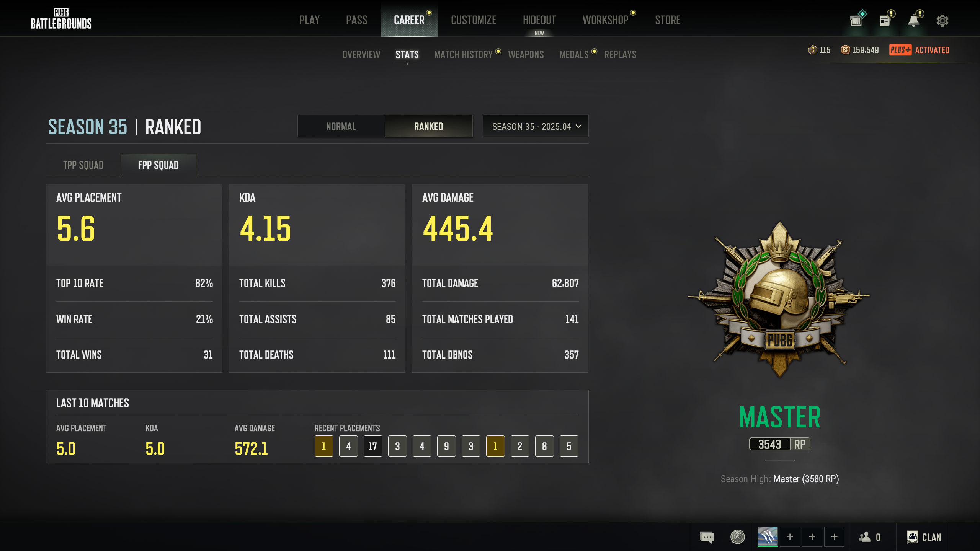
Task: Switch to Ranked mode stats
Action: pyautogui.click(x=428, y=126)
